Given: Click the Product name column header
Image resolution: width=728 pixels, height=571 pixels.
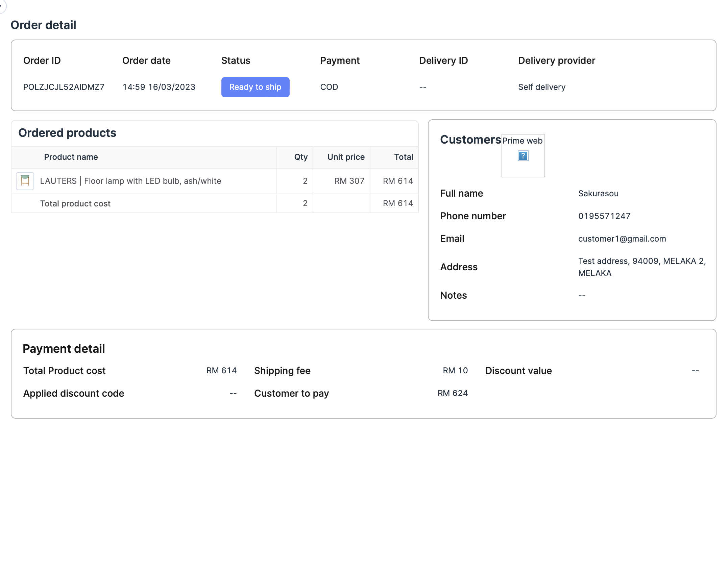Looking at the screenshot, I should pos(71,157).
